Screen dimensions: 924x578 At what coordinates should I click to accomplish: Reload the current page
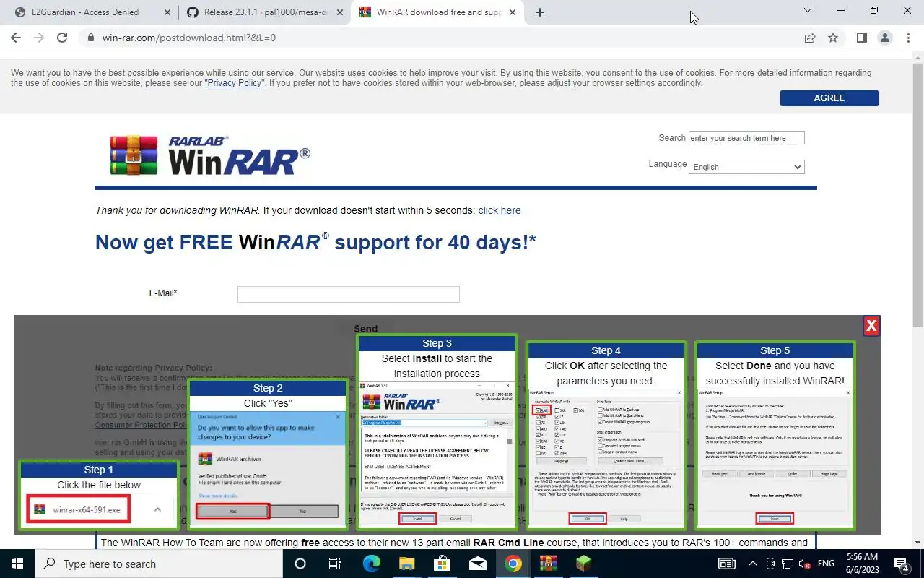coord(62,38)
